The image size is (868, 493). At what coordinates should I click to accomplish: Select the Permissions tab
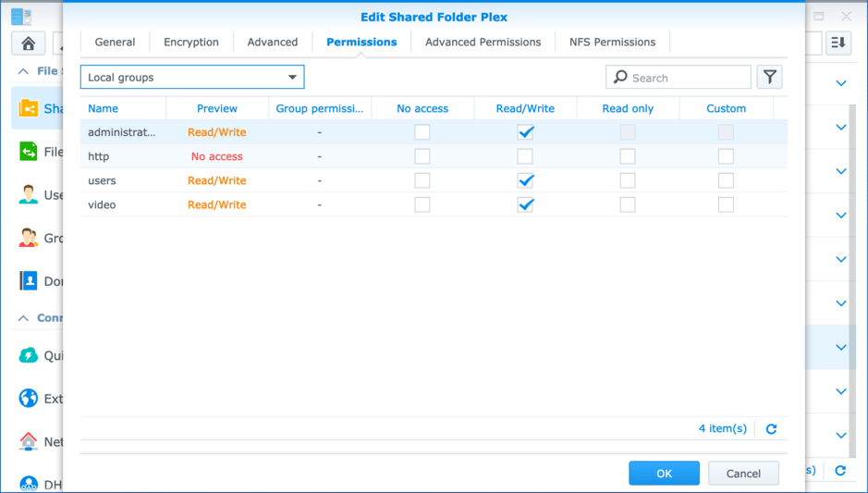tap(361, 43)
